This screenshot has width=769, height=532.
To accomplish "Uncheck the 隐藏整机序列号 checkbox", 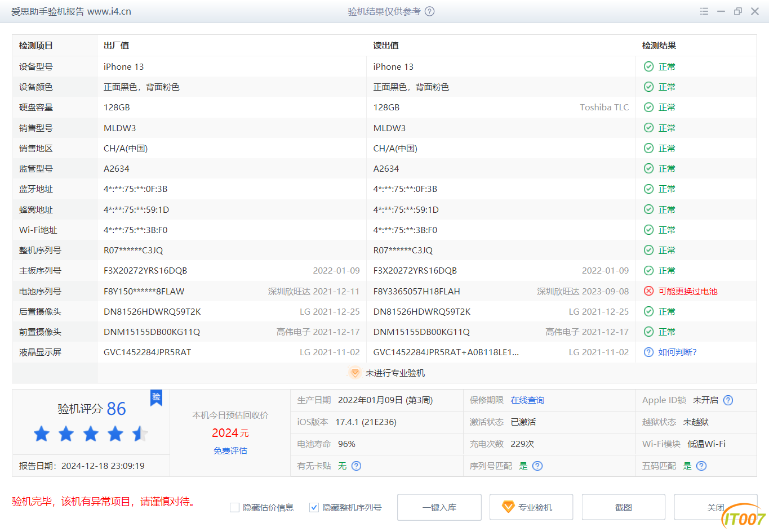I will coord(314,508).
